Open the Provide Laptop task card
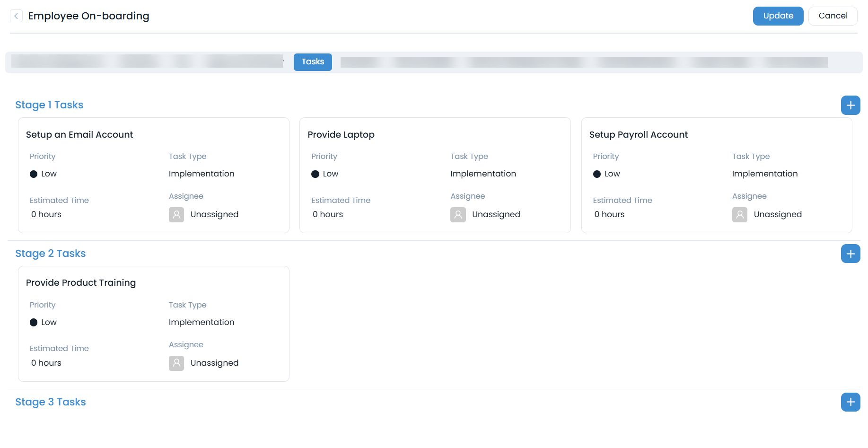Screen dimensions: 868x448 point(341,135)
